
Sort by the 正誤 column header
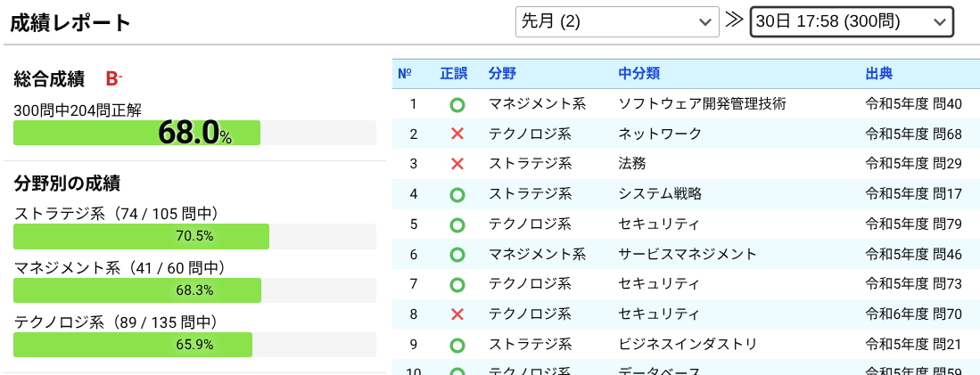pyautogui.click(x=453, y=74)
